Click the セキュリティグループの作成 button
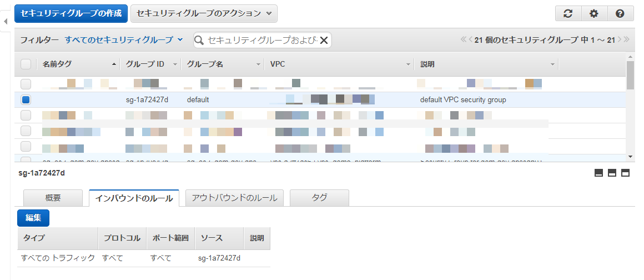Screen dimensions: 644x280 click(71, 13)
